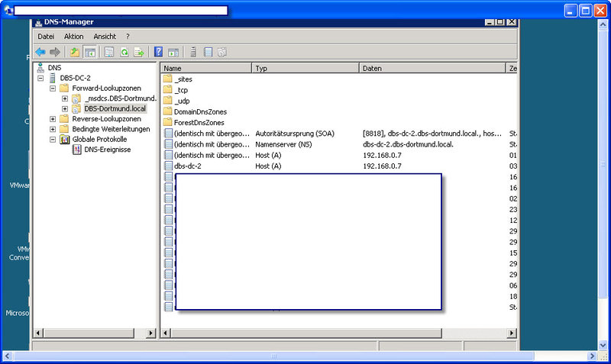Click the New Server tower toolbar icon

click(x=193, y=52)
